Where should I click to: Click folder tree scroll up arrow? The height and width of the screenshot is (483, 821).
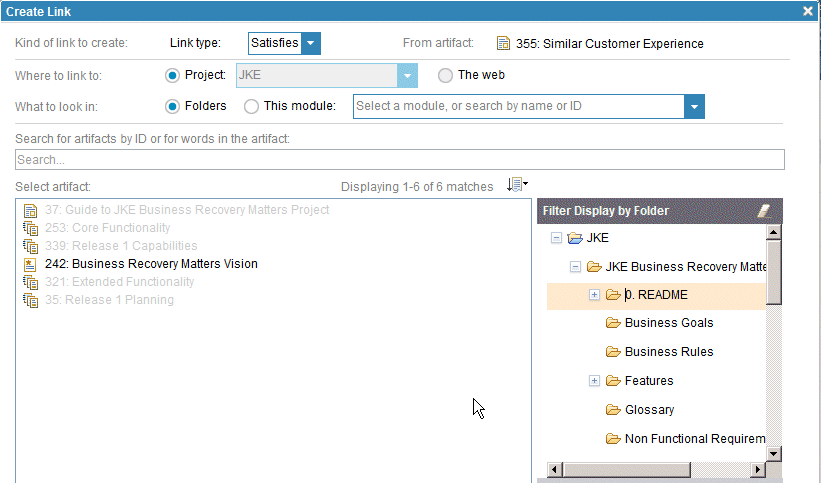point(773,232)
